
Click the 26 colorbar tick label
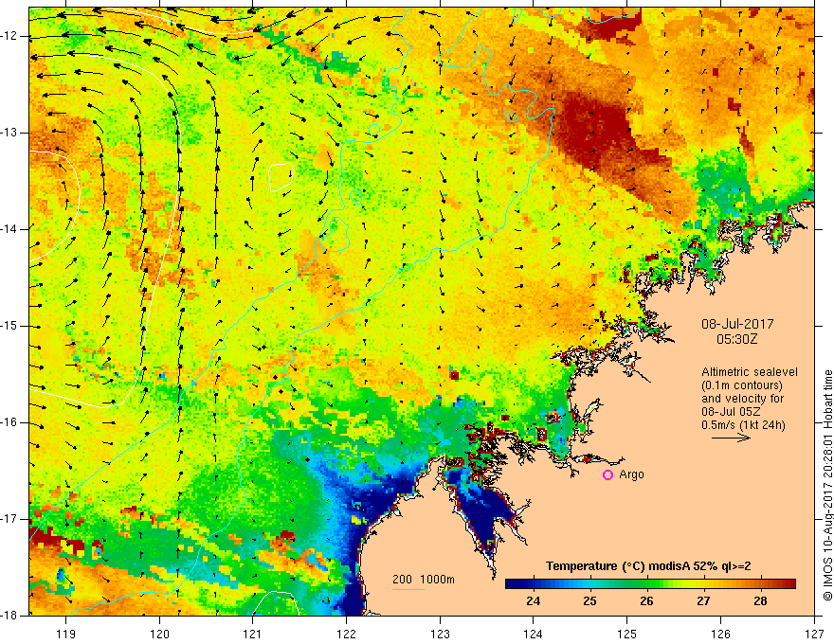(x=646, y=601)
